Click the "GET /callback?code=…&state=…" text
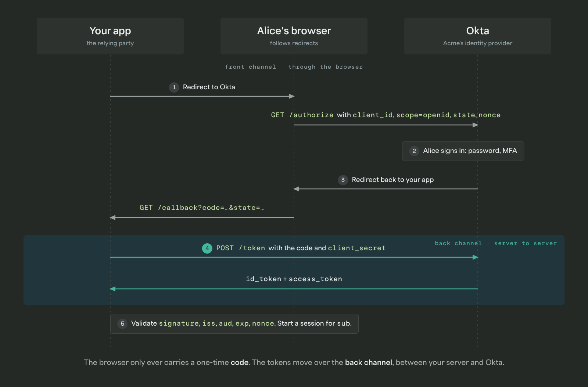588x387 pixels. 202,208
